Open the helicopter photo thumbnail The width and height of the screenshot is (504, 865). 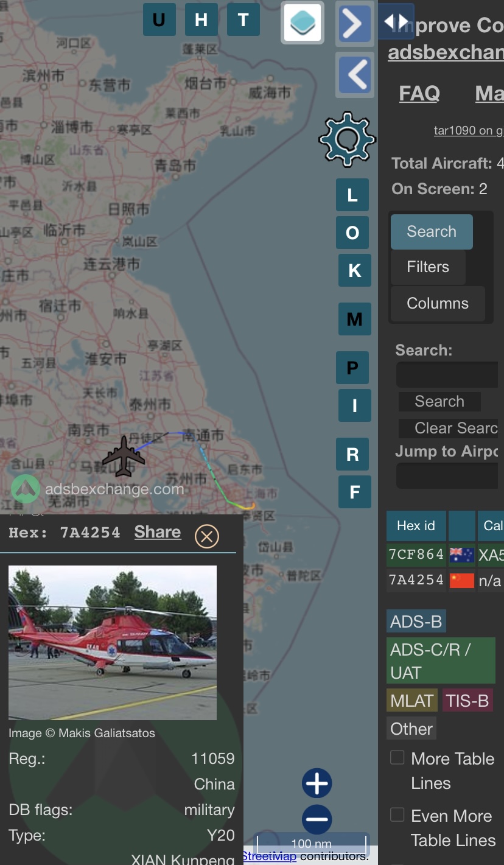113,643
